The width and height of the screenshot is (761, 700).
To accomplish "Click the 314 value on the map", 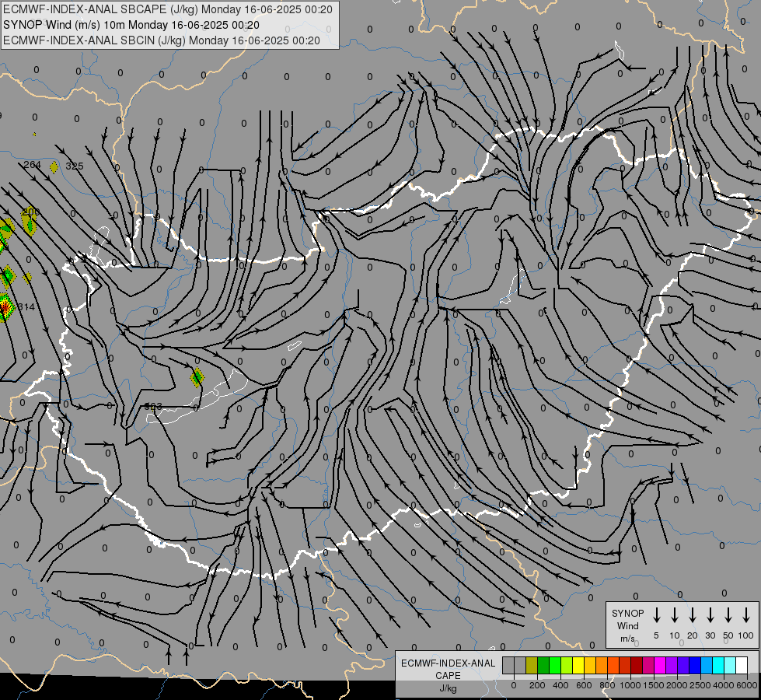I will (x=26, y=306).
